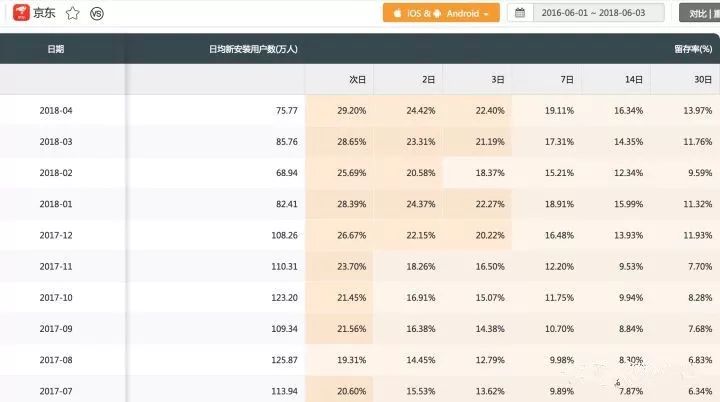Open the iOS & Android platform dropdown
The height and width of the screenshot is (402, 720).
[x=440, y=13]
